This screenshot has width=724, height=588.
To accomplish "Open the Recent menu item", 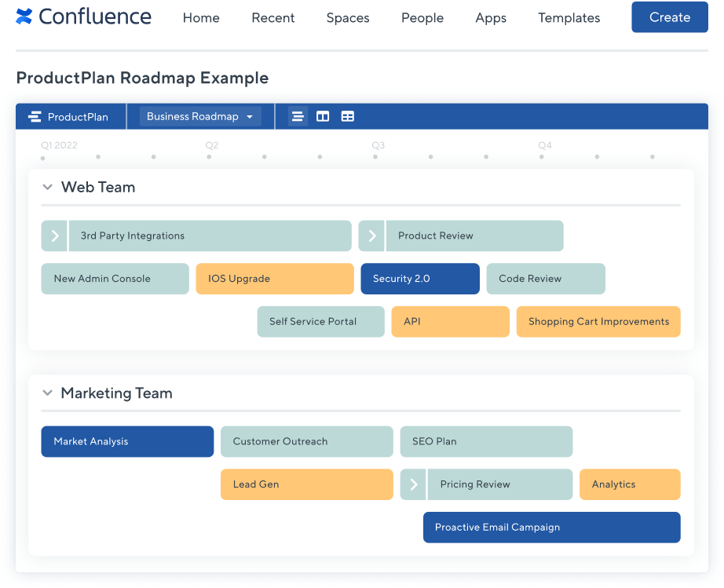I will [273, 17].
